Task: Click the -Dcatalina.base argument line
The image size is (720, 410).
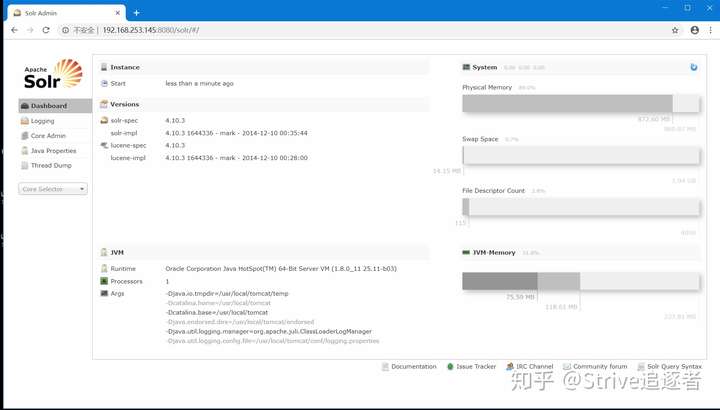Action: point(217,312)
